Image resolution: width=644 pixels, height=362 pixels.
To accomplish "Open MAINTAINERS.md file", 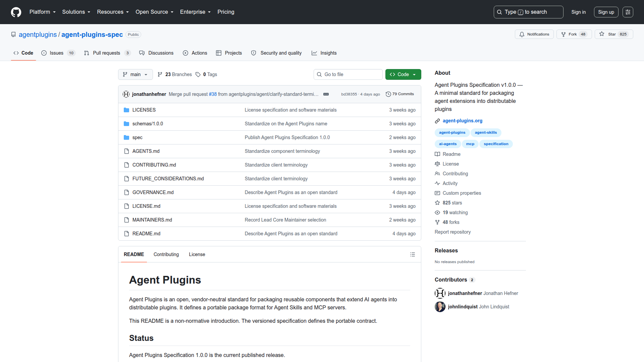I will [152, 220].
